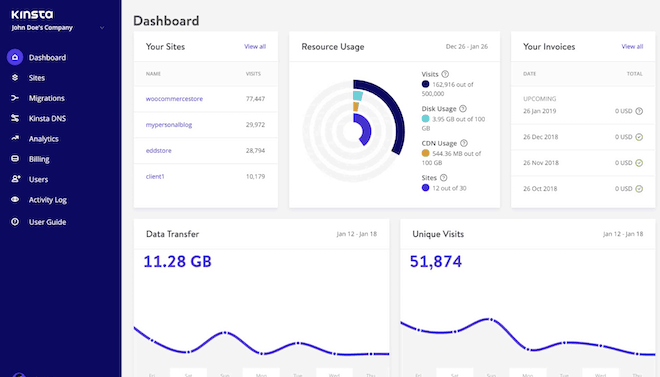The width and height of the screenshot is (660, 377).
Task: Click the teal Disk Usage color swatch
Action: [426, 119]
